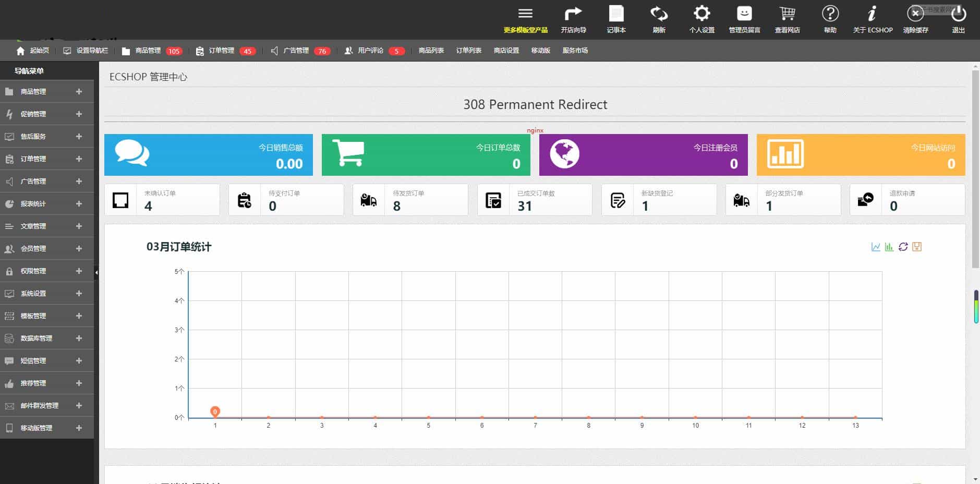980x484 pixels.
Task: Open 订单管理 with badge 45 in top bar
Action: pos(226,51)
